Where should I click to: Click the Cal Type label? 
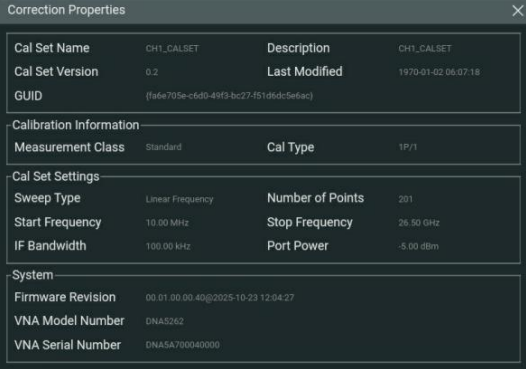(x=291, y=147)
